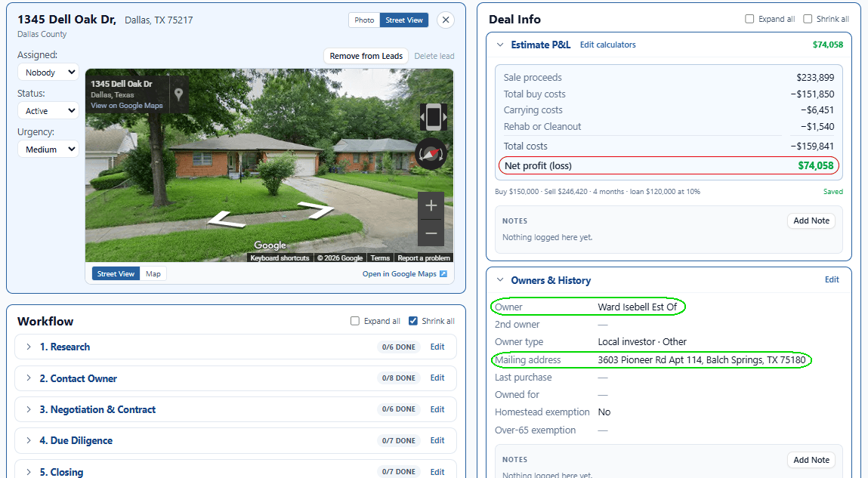
Task: Tick the Deal Info Expand all checkbox
Action: (x=749, y=19)
